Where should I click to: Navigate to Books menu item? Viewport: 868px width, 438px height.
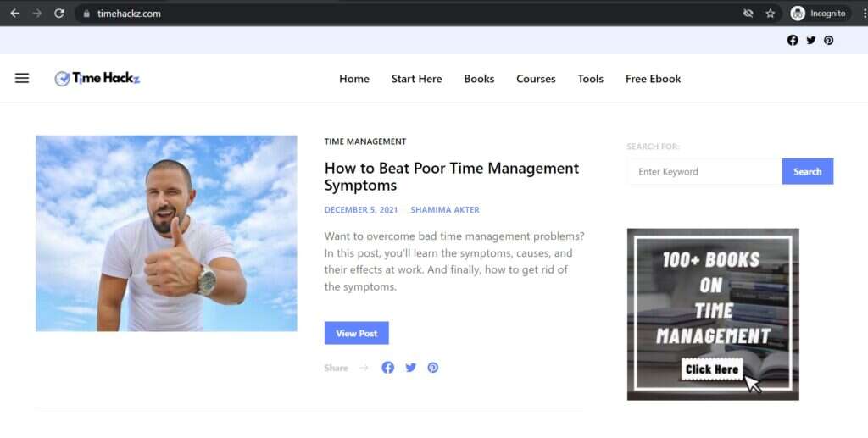[x=479, y=79]
